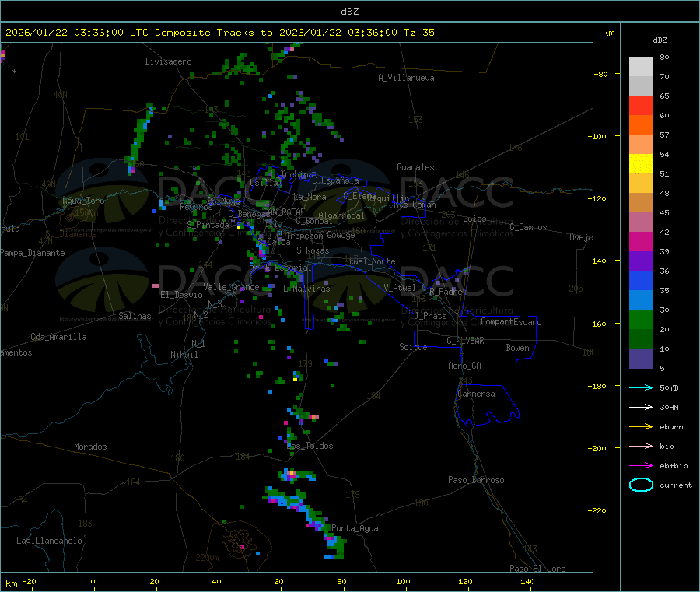The image size is (700, 592).
Task: Click the 'A_Villanueva' map label
Action: pyautogui.click(x=406, y=78)
